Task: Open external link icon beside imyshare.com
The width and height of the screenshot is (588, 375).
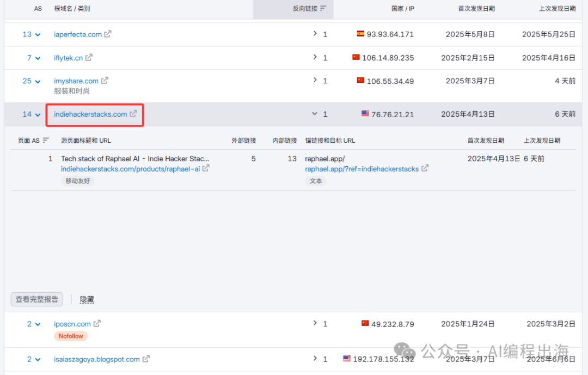Action: (x=105, y=81)
